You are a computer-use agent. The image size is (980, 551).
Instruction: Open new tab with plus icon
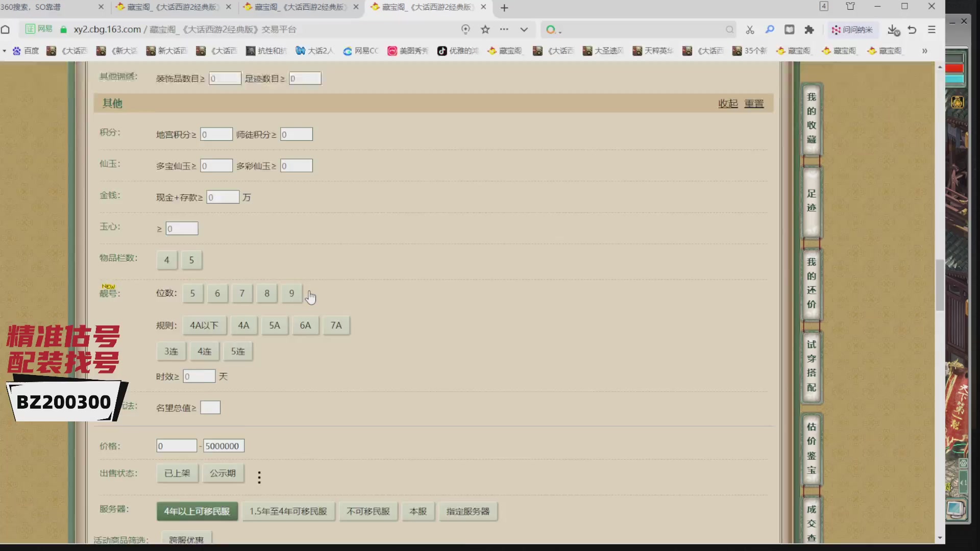click(504, 8)
